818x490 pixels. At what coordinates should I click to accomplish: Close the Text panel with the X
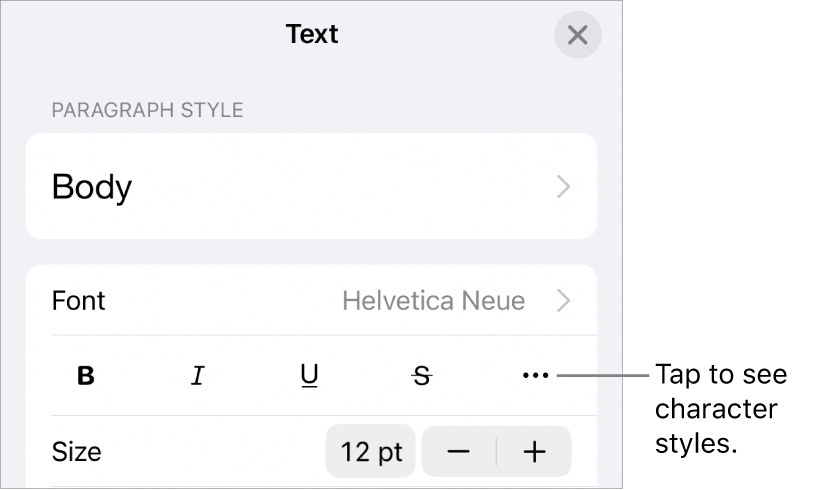577,35
